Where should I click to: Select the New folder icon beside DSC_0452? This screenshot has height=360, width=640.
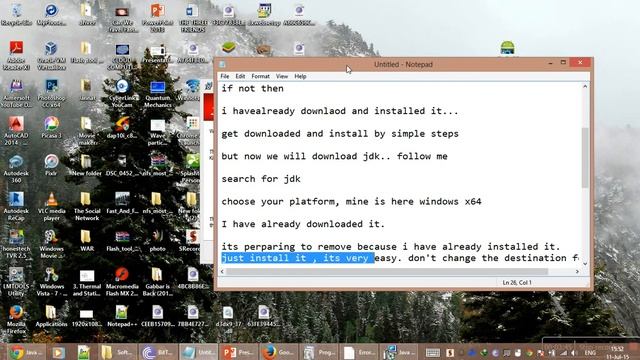pos(87,165)
